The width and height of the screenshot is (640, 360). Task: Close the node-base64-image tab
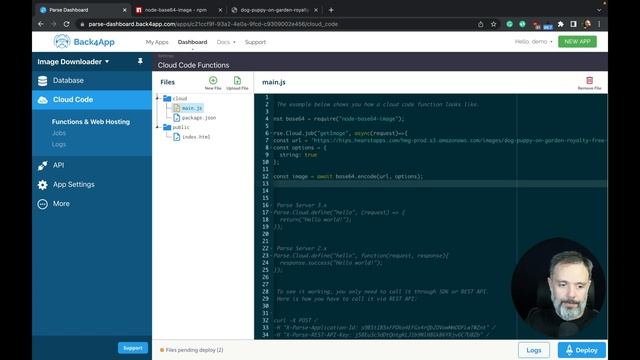220,10
